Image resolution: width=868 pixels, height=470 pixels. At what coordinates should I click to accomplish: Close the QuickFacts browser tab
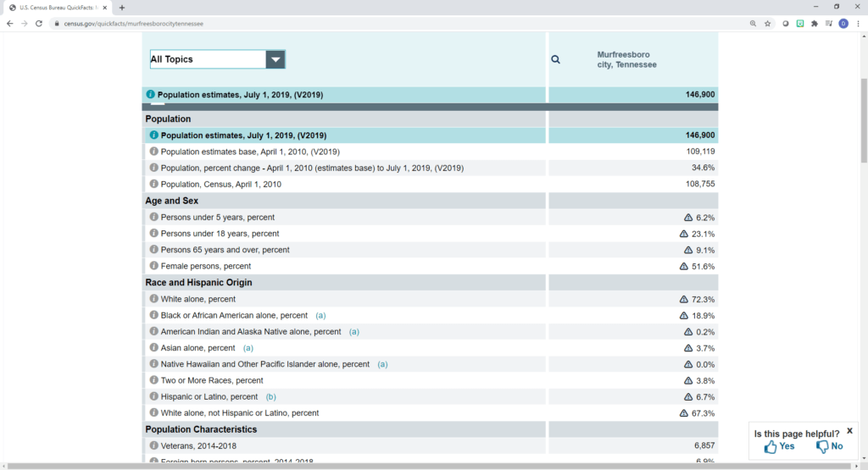click(104, 8)
